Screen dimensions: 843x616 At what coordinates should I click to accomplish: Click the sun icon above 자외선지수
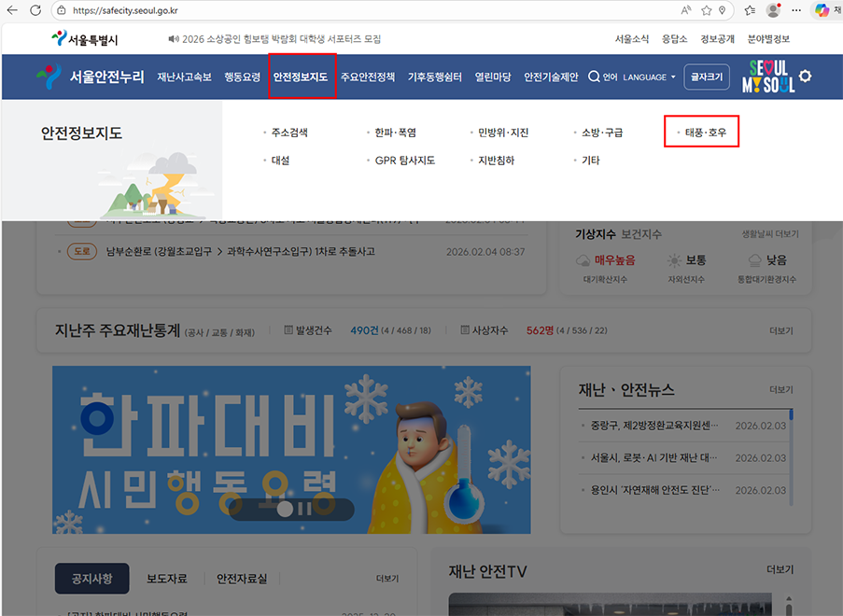tap(675, 261)
